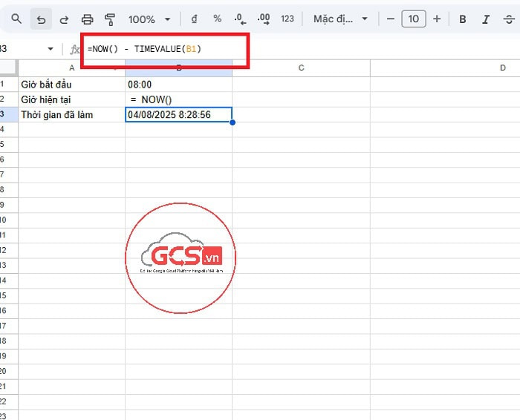The width and height of the screenshot is (520, 420).
Task: Decrease font size with minus button
Action: point(391,19)
